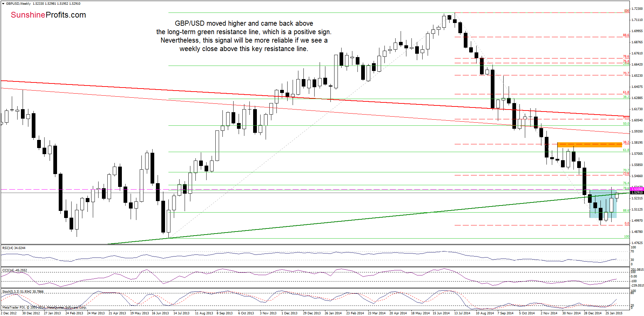The height and width of the screenshot is (316, 644).
Task: Click the 1.66420 price axis label
Action: pos(637,65)
